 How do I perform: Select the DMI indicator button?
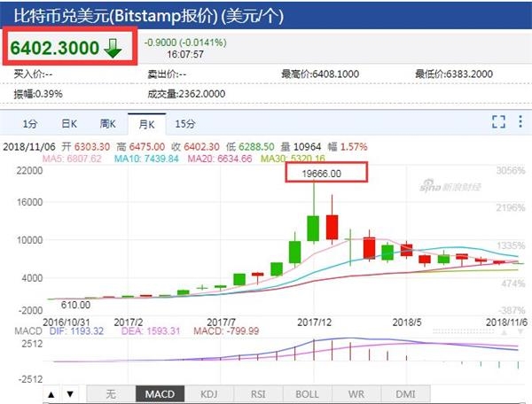coord(405,394)
